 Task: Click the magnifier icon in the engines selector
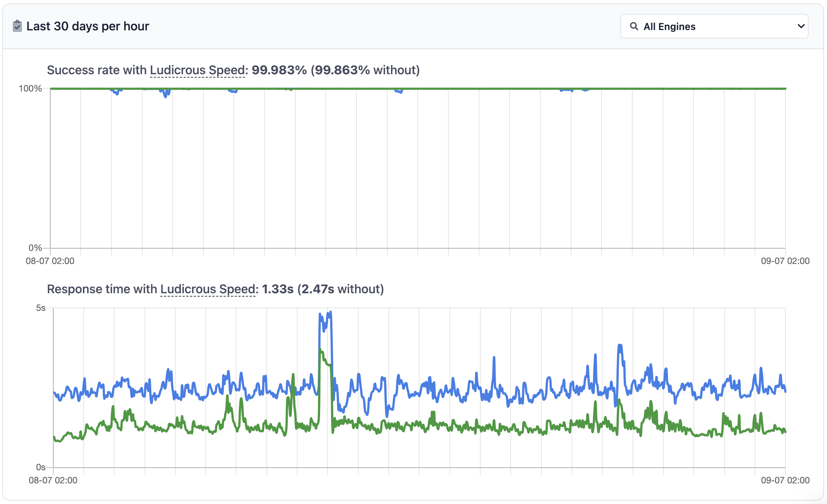(634, 26)
